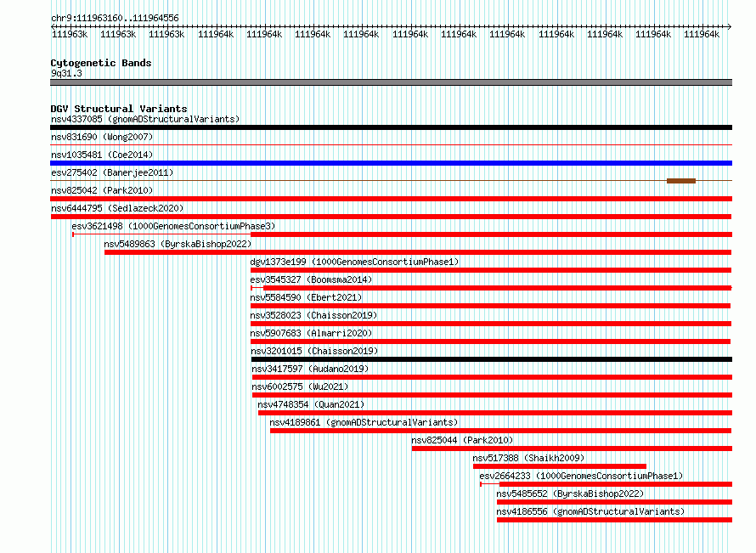Select the red nsv4748354 variant bar

pos(495,413)
